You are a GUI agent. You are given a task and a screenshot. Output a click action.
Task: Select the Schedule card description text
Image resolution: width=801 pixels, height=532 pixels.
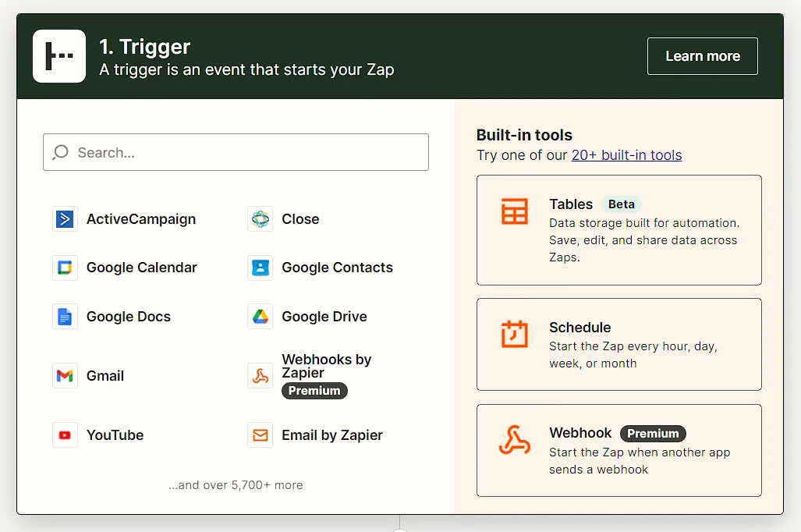tap(633, 355)
